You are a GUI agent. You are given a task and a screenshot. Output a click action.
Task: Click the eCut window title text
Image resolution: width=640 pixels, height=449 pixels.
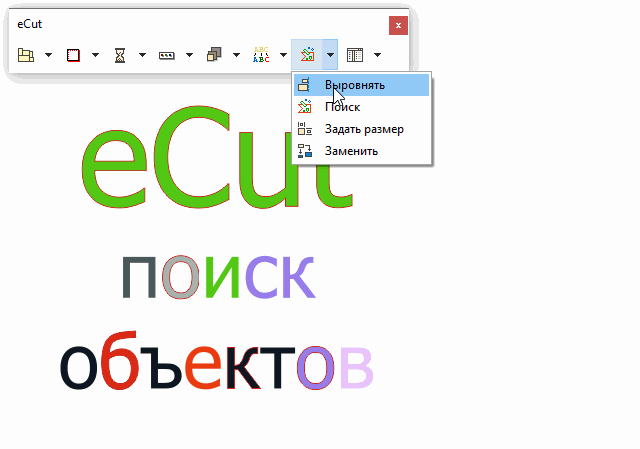point(29,24)
